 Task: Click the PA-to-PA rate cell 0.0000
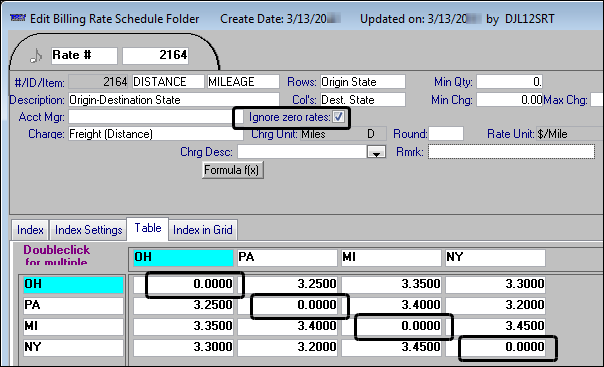click(x=287, y=305)
